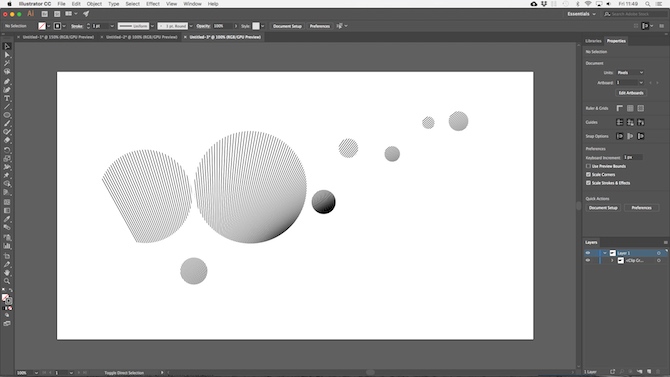The width and height of the screenshot is (670, 377).
Task: Click Document Setup in control bar
Action: click(287, 26)
